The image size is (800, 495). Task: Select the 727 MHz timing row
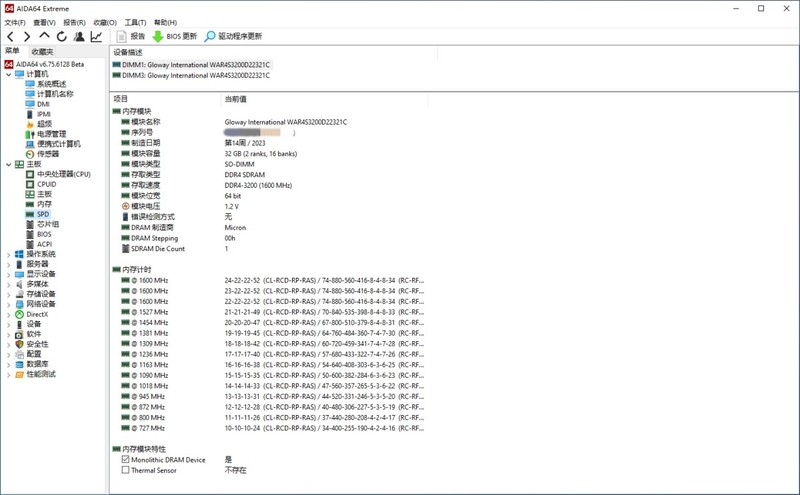pos(273,428)
